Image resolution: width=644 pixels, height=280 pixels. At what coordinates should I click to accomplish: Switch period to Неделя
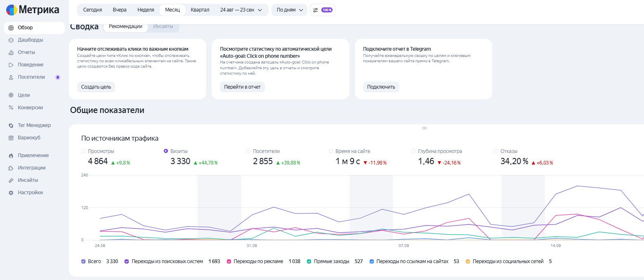coord(146,10)
